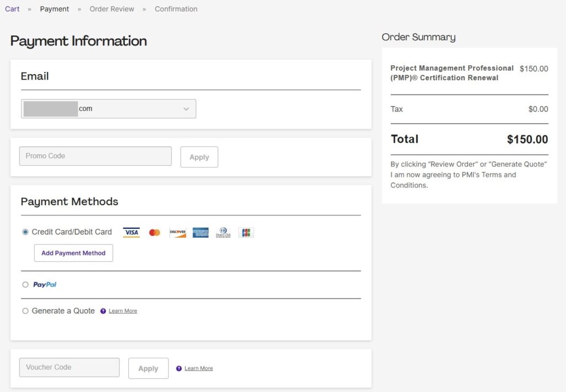Click the Credit Card/Debit Card label
This screenshot has height=392, width=566.
72,232
